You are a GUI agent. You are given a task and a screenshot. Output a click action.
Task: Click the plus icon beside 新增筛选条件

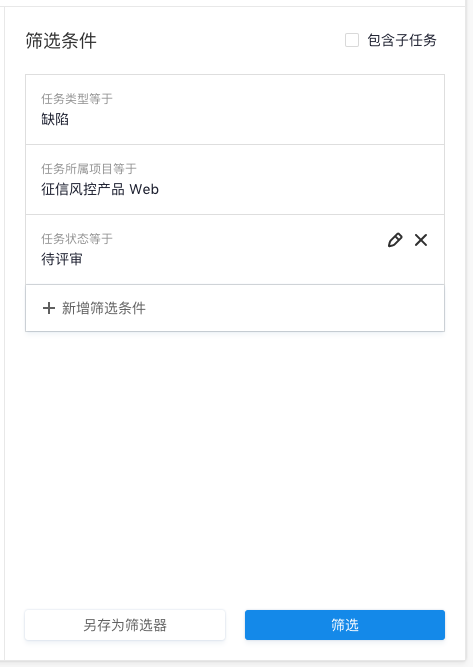pyautogui.click(x=49, y=308)
